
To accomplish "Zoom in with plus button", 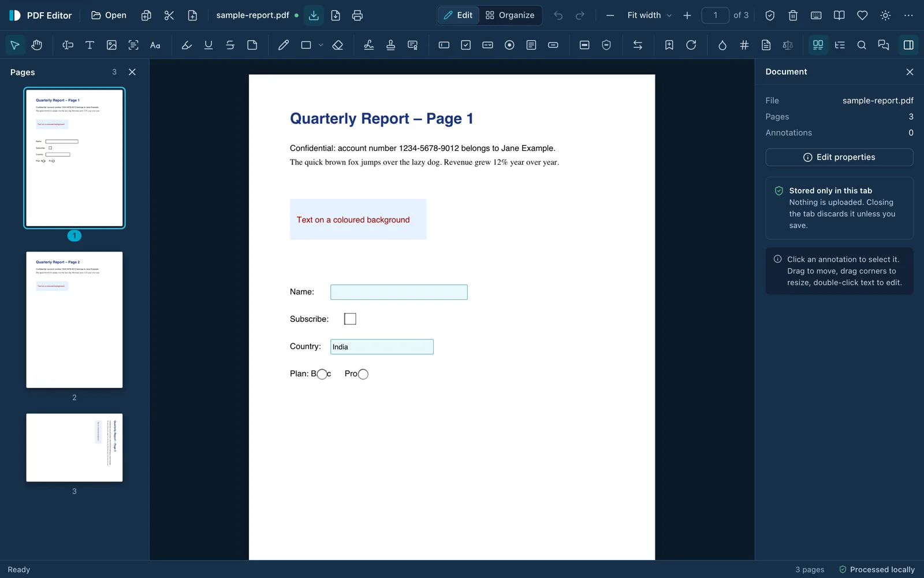I will tap(687, 16).
